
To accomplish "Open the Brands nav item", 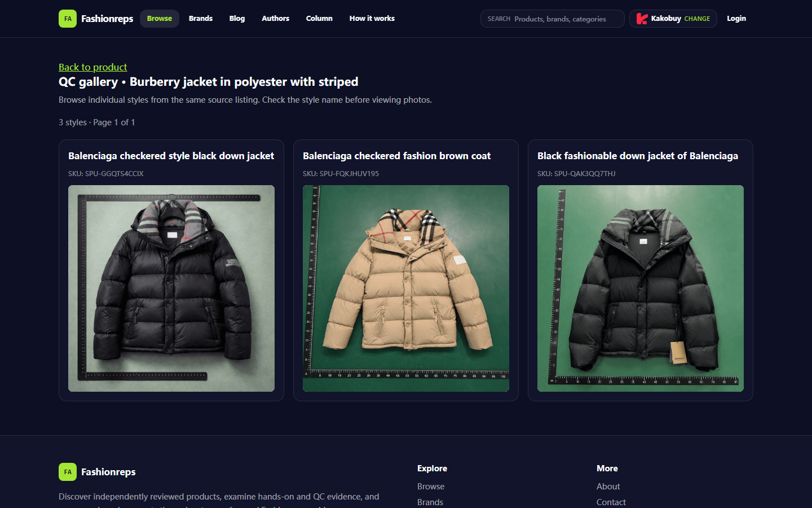I will pos(201,19).
